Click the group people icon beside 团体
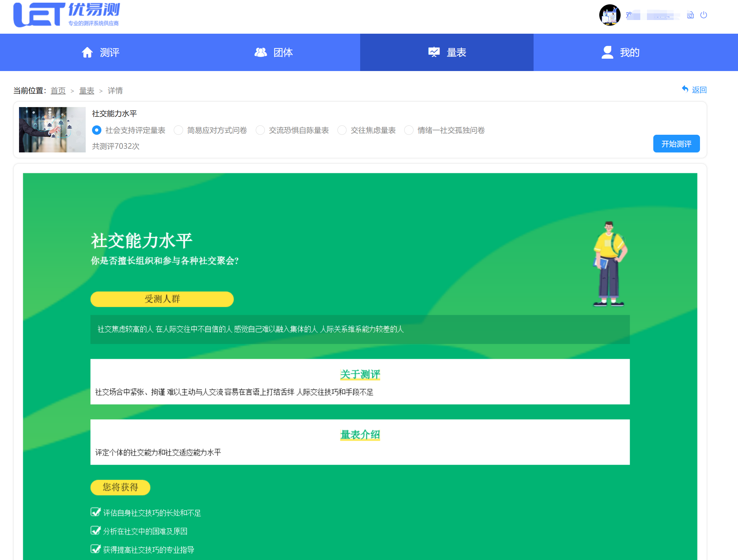The width and height of the screenshot is (738, 560). [x=260, y=52]
